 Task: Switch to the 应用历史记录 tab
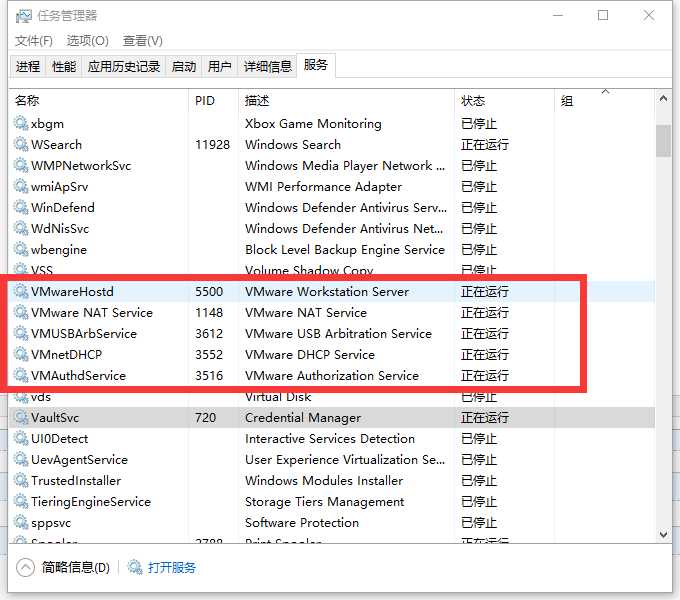(x=124, y=66)
